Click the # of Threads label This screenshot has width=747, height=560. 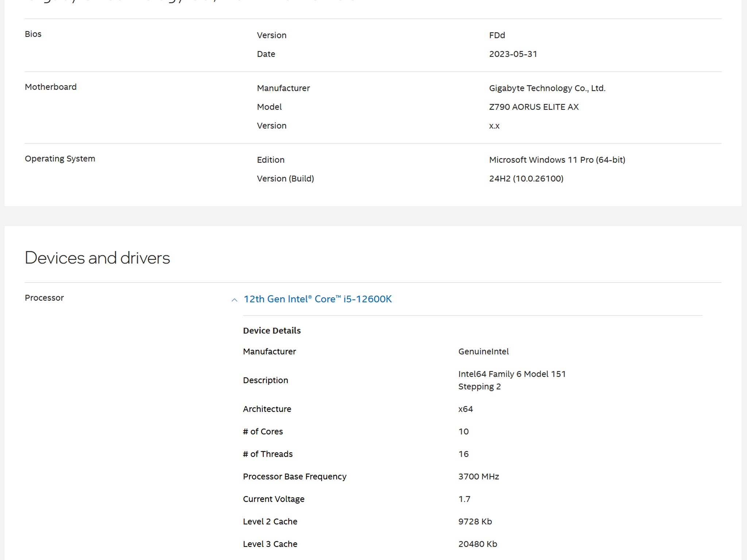pos(268,454)
